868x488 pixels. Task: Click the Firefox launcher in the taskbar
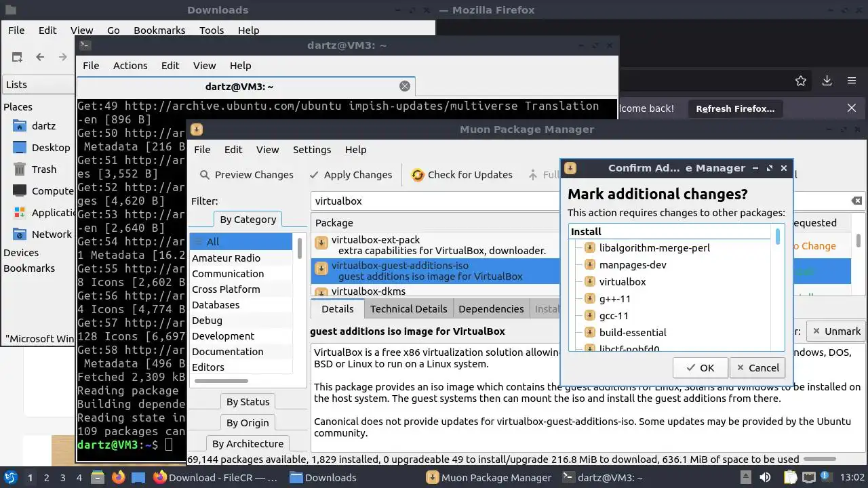coord(118,477)
